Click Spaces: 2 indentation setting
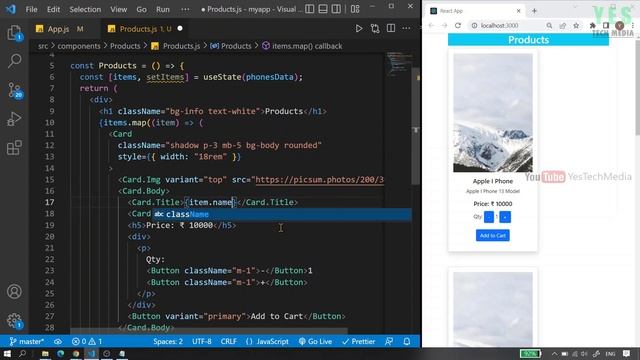Screen dimensions: 640x360 tap(168, 342)
